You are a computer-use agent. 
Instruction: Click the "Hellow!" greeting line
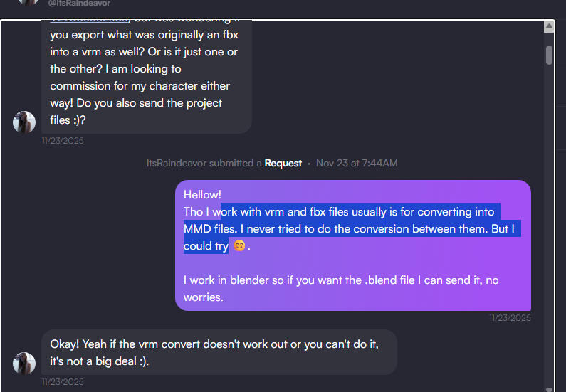[x=202, y=194]
